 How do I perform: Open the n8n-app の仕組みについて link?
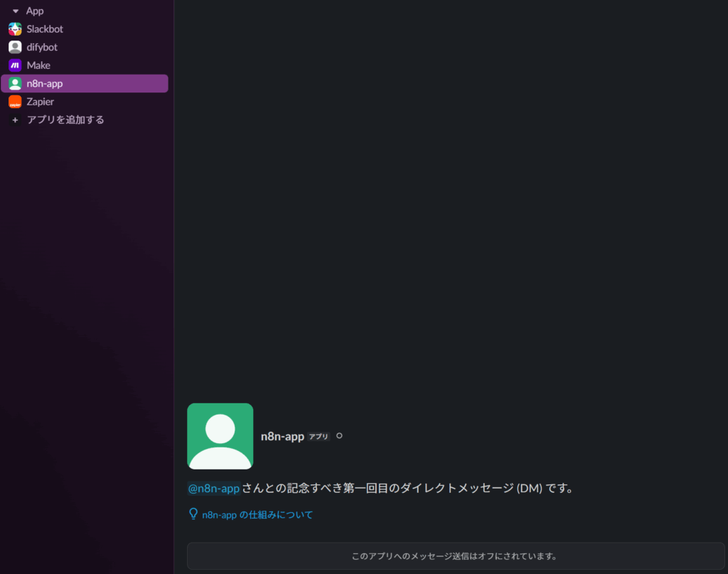[x=257, y=514]
